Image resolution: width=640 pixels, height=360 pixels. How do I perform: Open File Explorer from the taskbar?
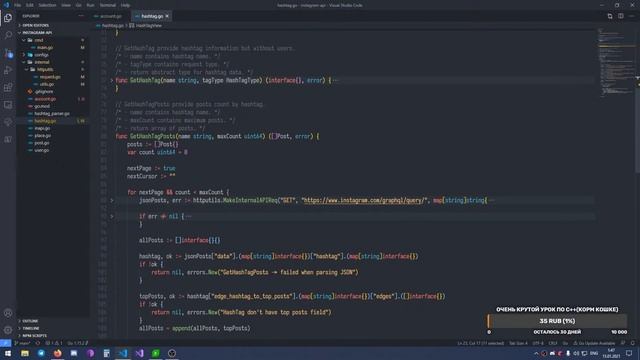[25, 353]
